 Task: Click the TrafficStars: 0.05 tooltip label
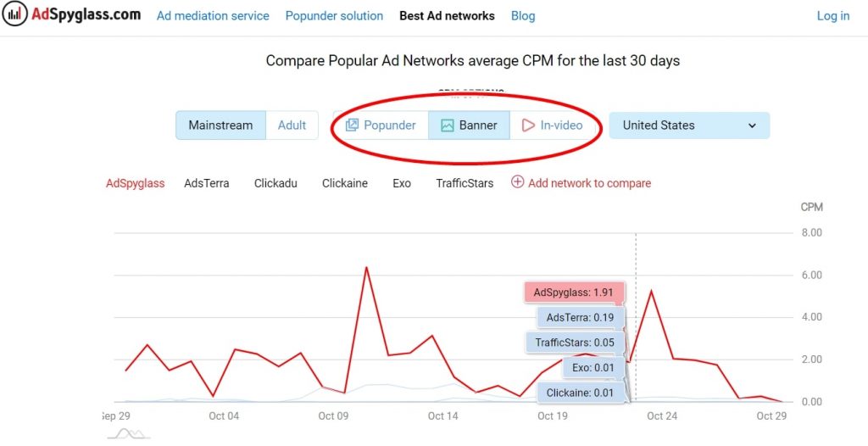[x=575, y=343]
